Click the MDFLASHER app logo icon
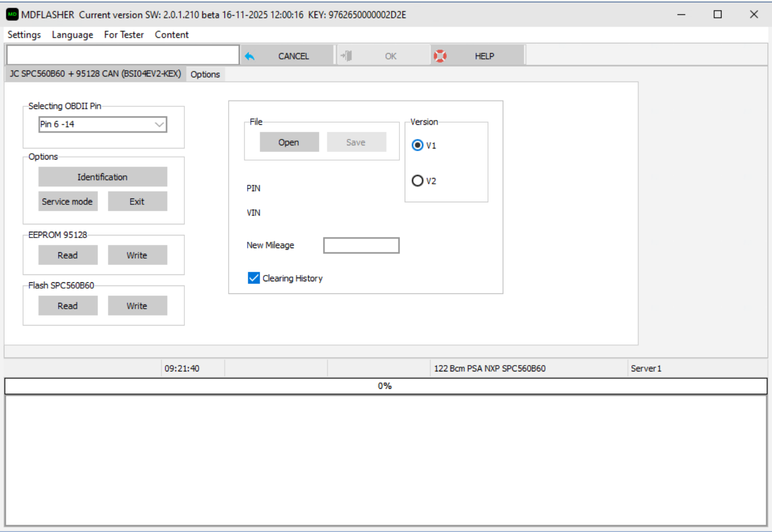The image size is (772, 532). click(12, 14)
